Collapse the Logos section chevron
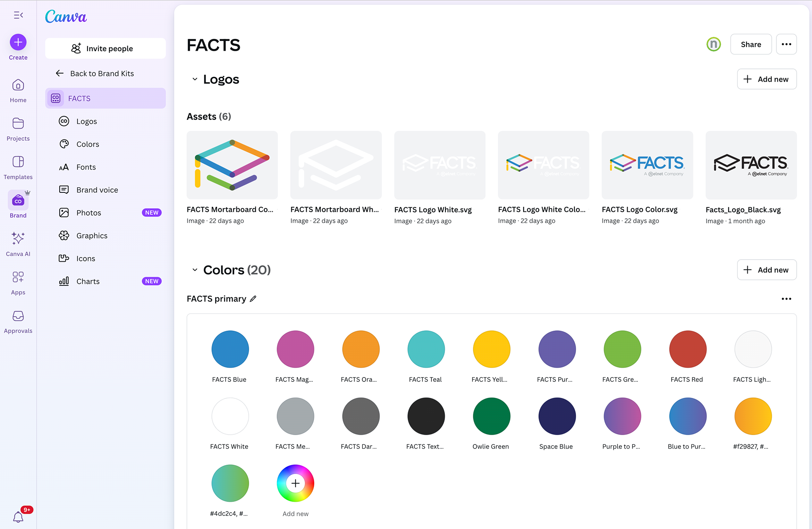Image resolution: width=812 pixels, height=529 pixels. click(x=195, y=79)
